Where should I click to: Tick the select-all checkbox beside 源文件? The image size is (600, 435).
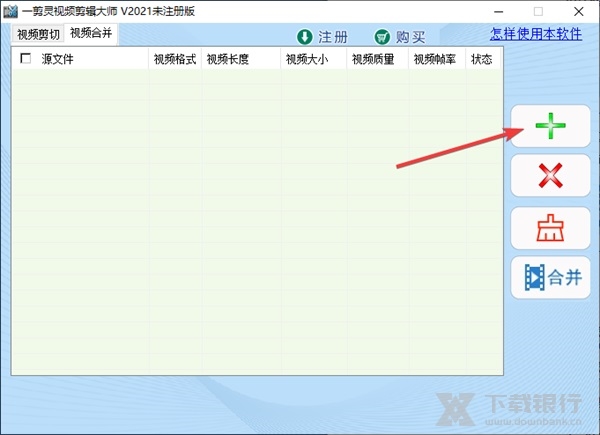click(26, 58)
